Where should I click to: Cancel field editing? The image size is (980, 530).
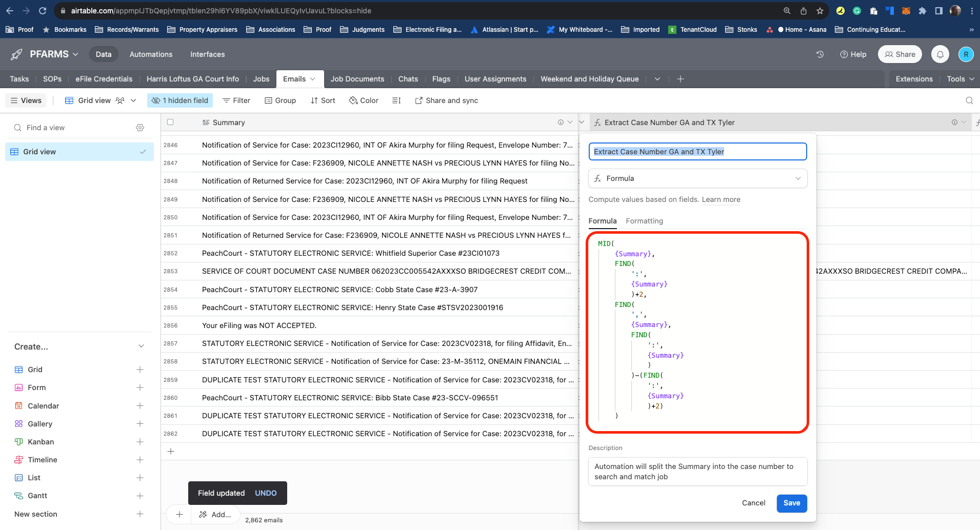tap(753, 503)
